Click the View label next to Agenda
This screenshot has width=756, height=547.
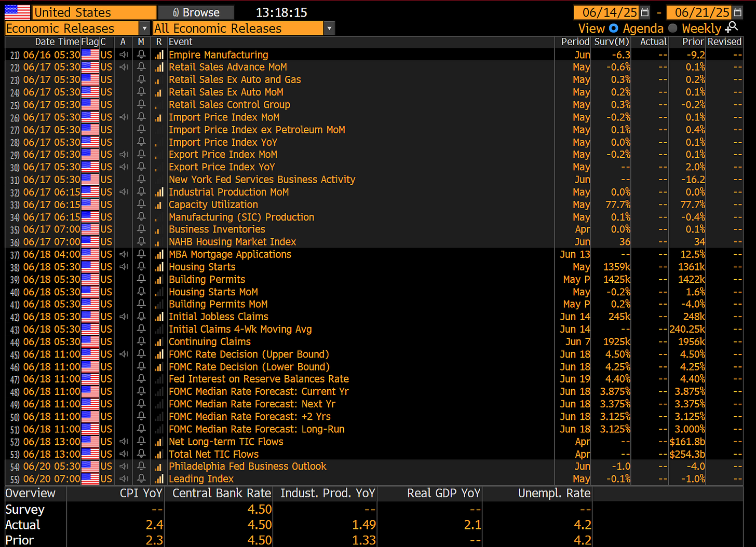(x=592, y=29)
